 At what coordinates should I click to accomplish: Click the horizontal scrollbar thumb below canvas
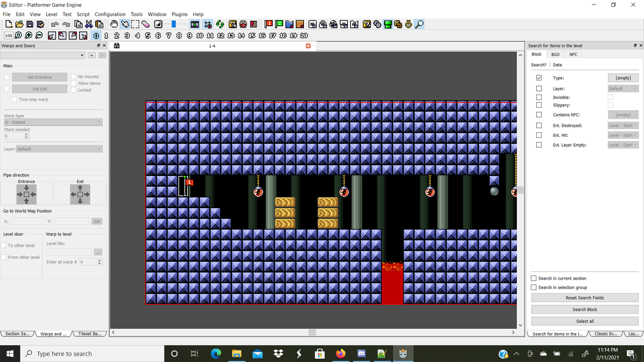[x=312, y=332]
